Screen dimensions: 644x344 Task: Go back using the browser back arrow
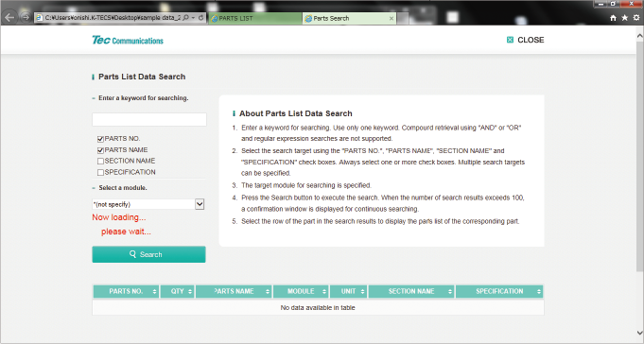(9, 18)
